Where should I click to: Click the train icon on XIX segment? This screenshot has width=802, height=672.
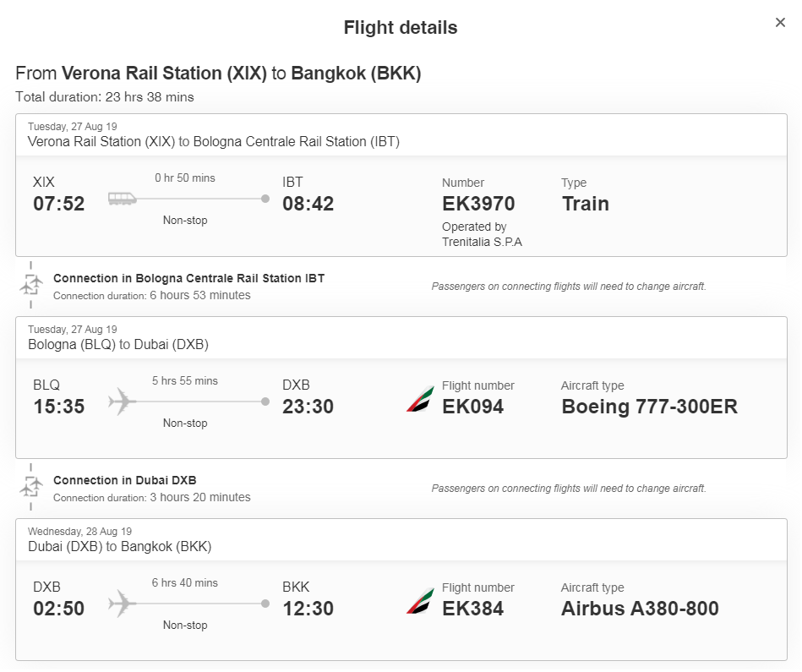tap(123, 199)
